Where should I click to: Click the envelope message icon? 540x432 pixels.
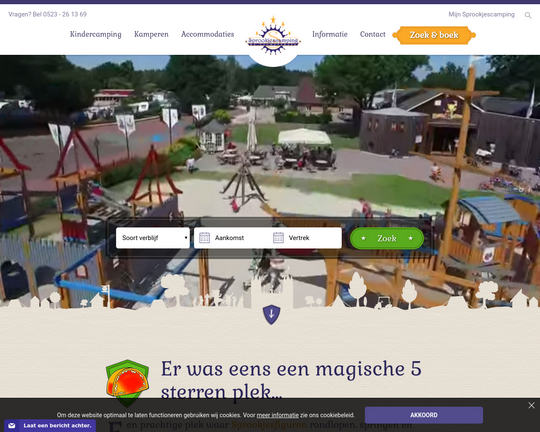12,425
